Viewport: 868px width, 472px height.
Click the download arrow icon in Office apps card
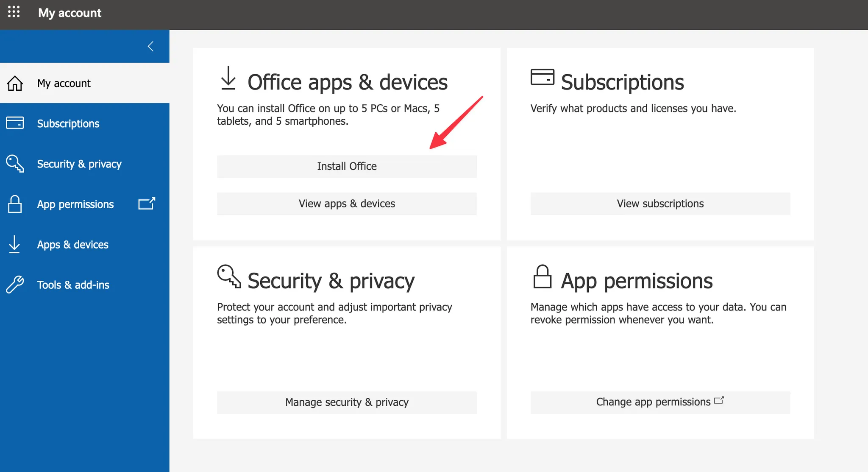228,78
